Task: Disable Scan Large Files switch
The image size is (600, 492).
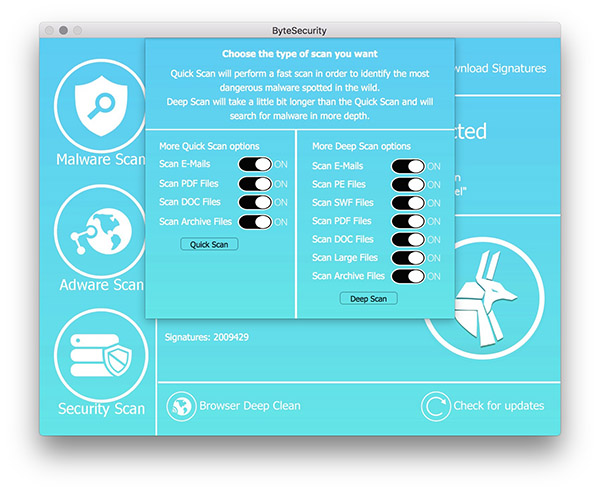Action: [408, 258]
